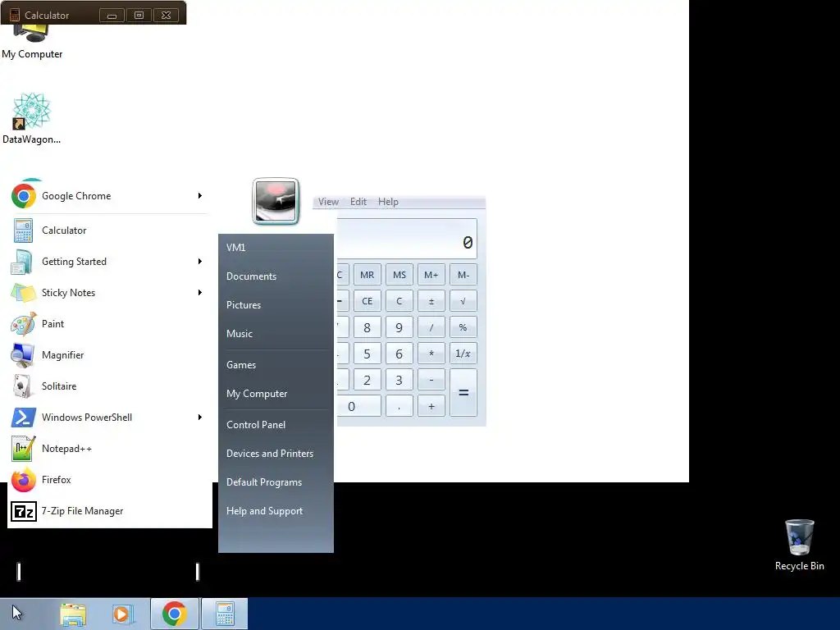This screenshot has width=840, height=630.
Task: Click the equals button in Calculator
Action: tap(463, 393)
